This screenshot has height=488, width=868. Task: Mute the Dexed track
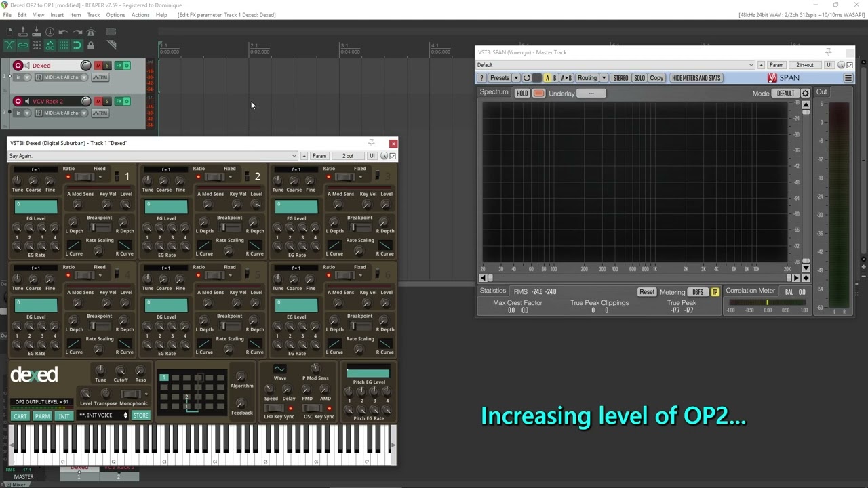pyautogui.click(x=98, y=66)
